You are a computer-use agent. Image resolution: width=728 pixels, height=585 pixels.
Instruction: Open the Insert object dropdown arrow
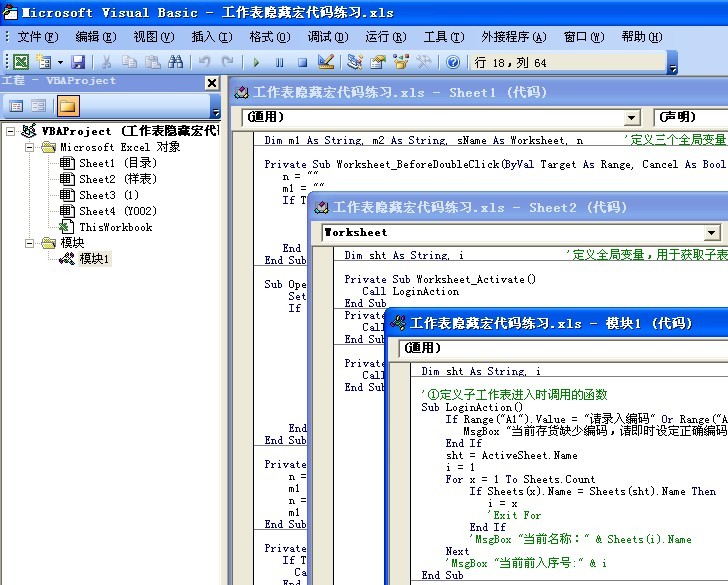pos(60,62)
